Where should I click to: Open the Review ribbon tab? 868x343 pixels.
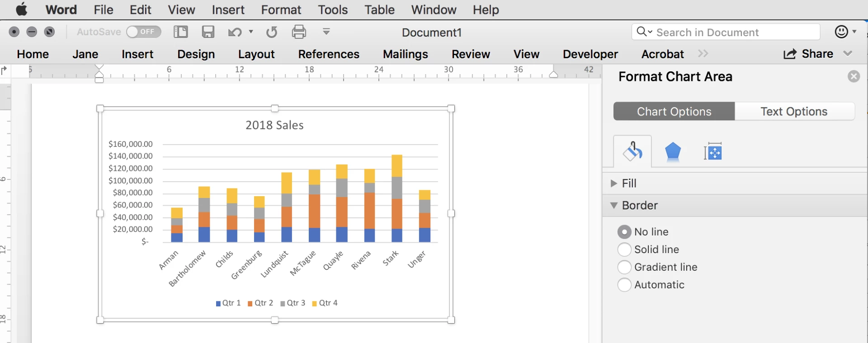471,54
